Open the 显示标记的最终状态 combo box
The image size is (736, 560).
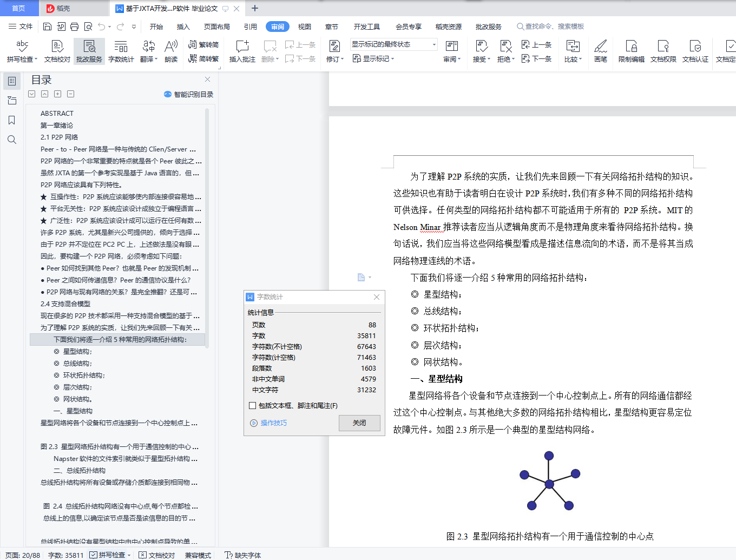click(394, 44)
